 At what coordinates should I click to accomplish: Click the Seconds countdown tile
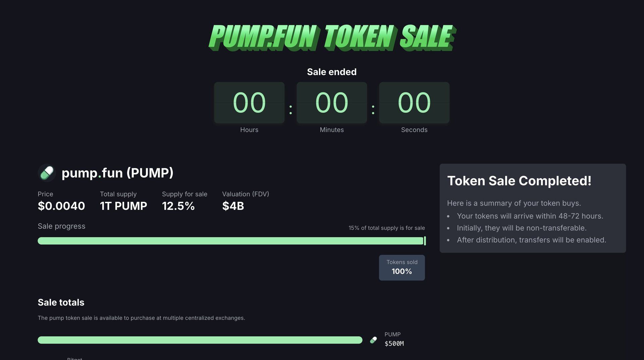coord(414,103)
